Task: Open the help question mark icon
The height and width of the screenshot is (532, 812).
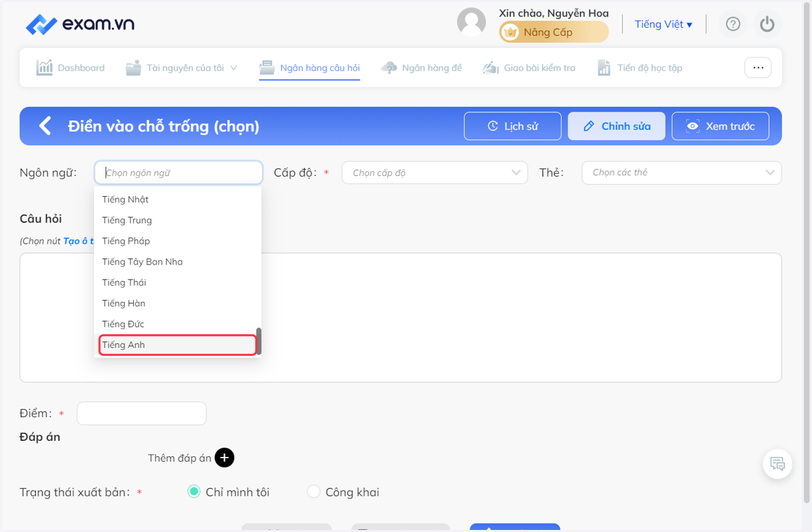Action: (733, 24)
